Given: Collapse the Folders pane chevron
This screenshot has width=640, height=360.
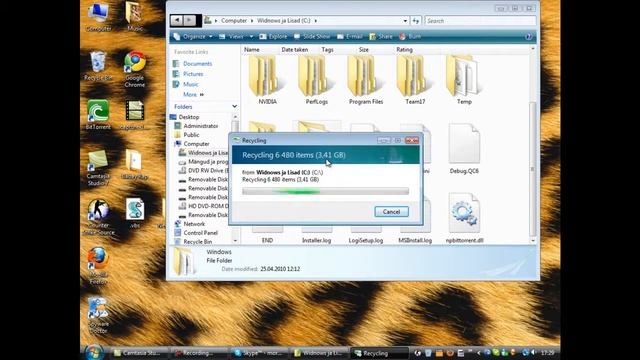Looking at the screenshot, I should tap(234, 107).
